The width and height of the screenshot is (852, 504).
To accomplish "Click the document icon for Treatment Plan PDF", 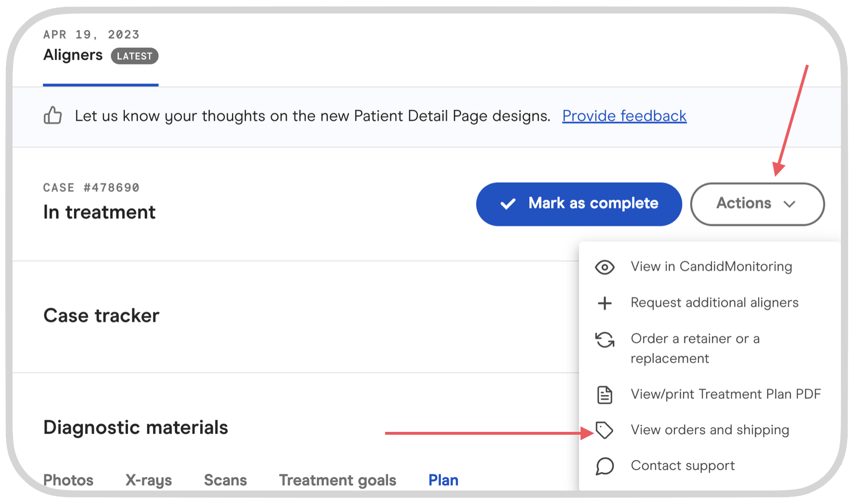I will pyautogui.click(x=605, y=395).
